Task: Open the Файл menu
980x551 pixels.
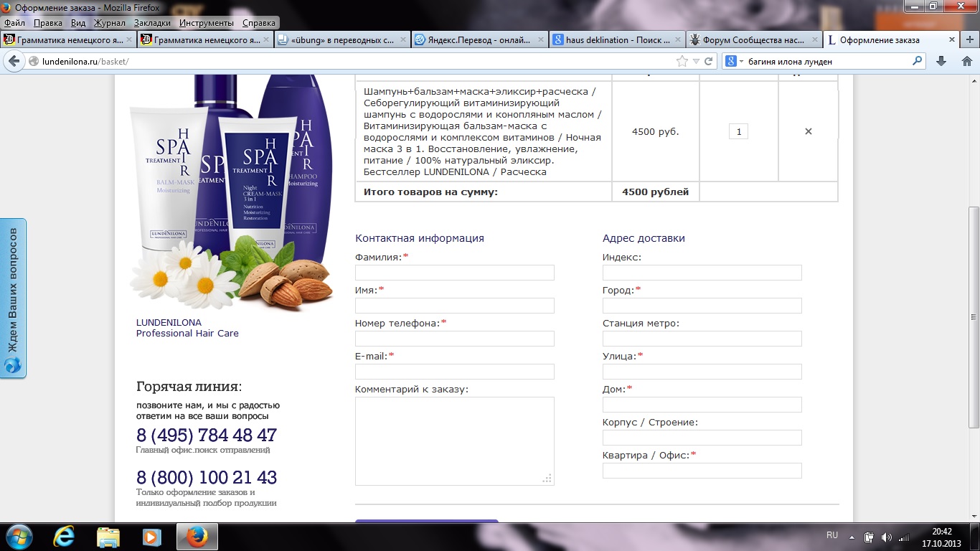Action: [14, 23]
